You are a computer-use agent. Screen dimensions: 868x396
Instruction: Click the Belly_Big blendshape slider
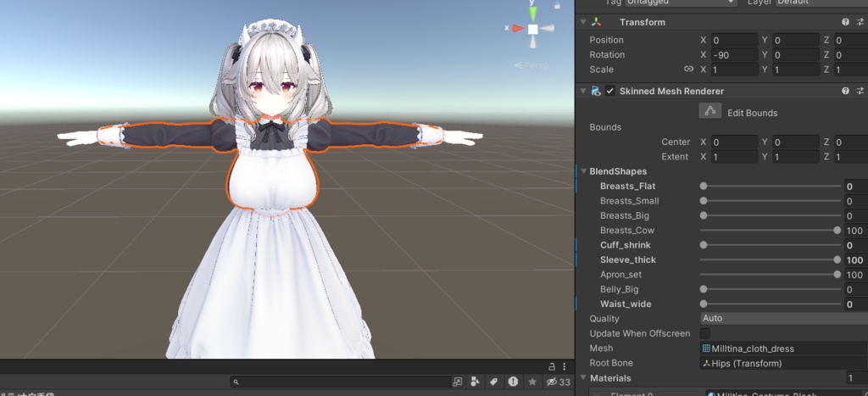pos(770,289)
